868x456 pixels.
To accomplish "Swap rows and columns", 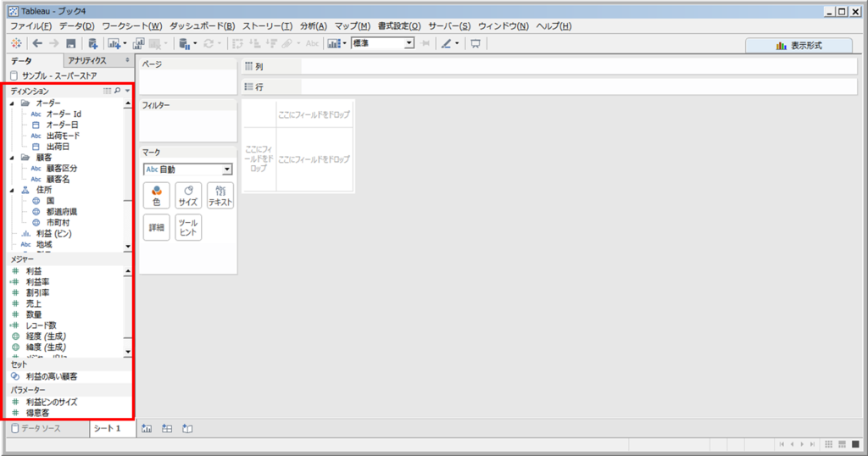I will 237,43.
